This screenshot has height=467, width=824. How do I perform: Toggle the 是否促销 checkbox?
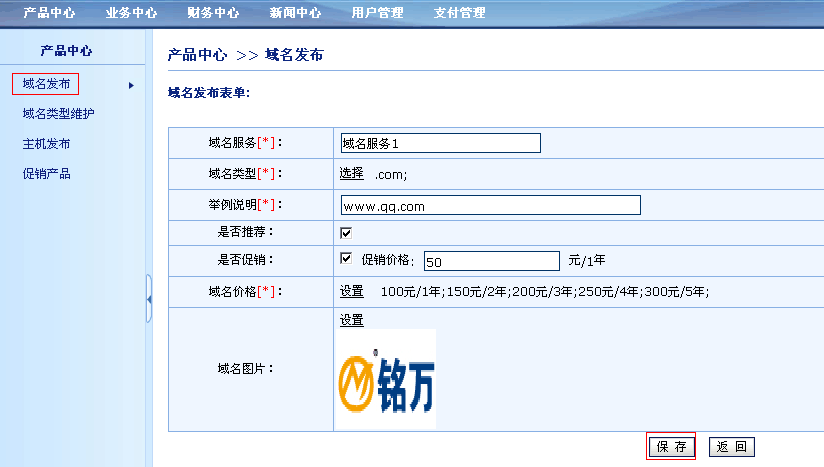(346, 259)
